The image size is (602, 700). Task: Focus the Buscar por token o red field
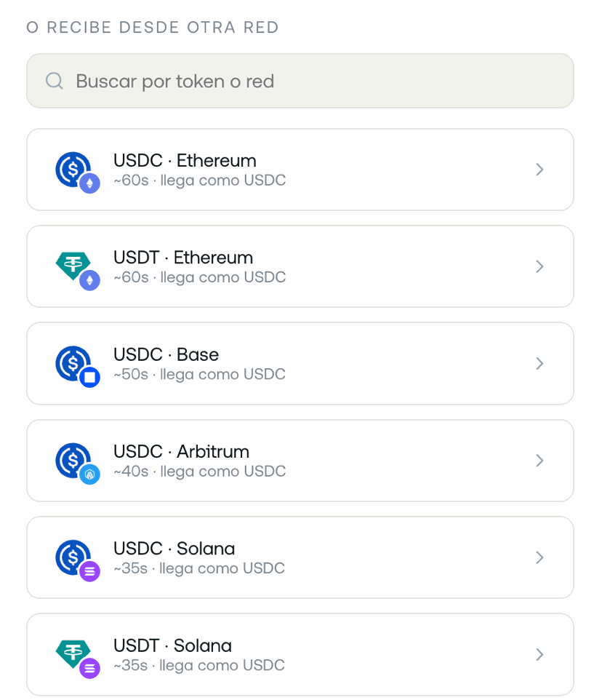[x=300, y=81]
